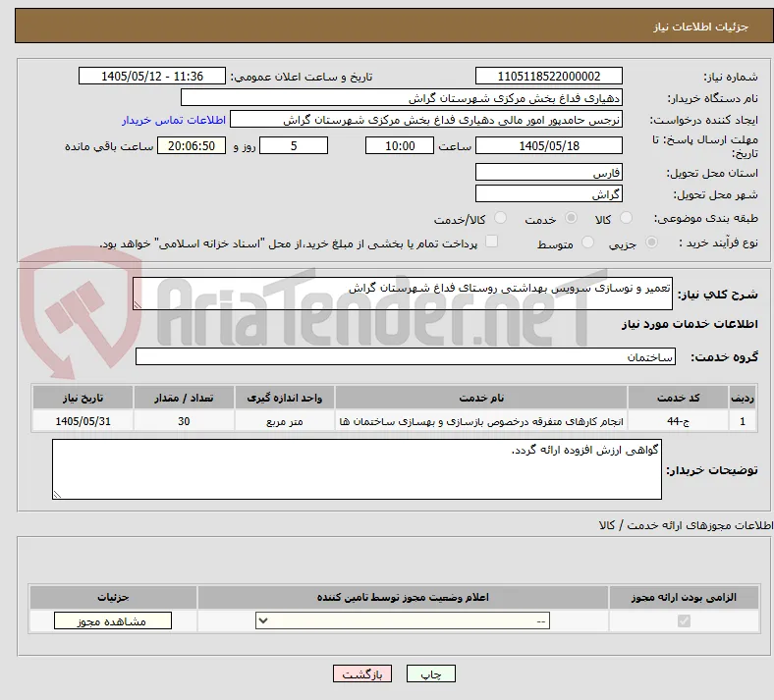Click the نام دستگاه خریدار field
This screenshot has width=774, height=700.
point(402,97)
